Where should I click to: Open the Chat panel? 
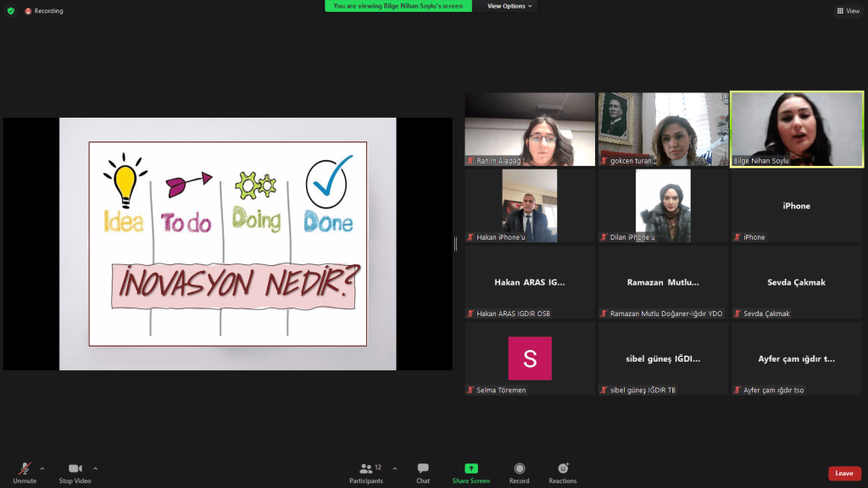(x=422, y=473)
